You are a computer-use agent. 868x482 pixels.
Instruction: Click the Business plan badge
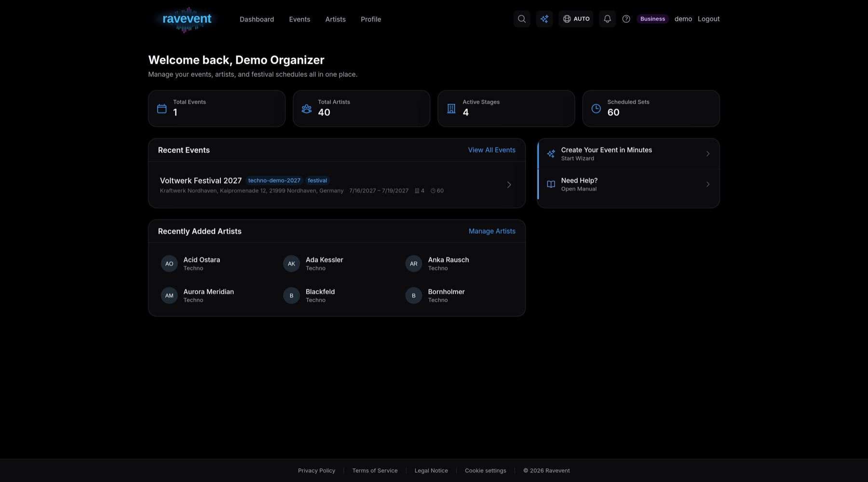652,19
